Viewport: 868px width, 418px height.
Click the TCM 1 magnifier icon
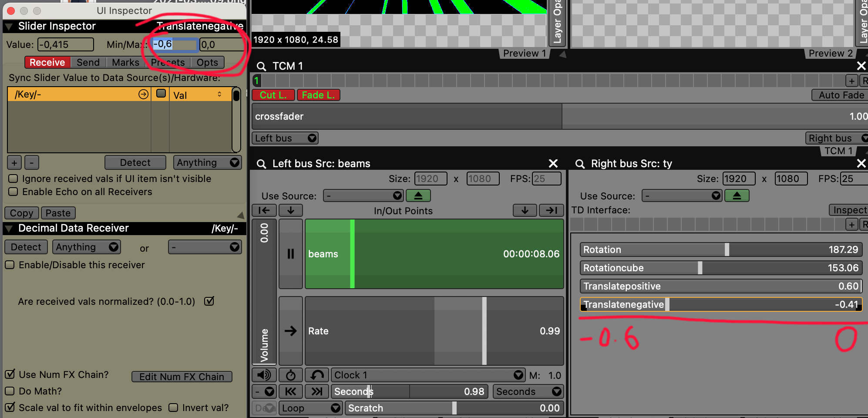[x=261, y=66]
